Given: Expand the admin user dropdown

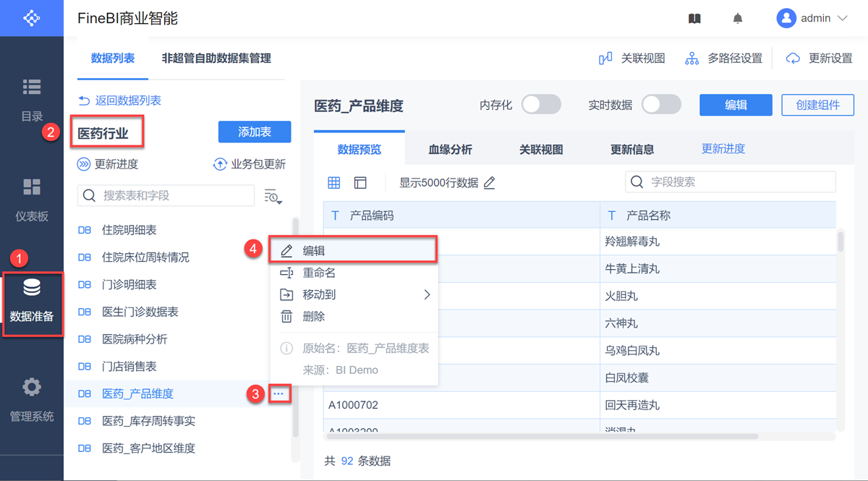Looking at the screenshot, I should coord(842,19).
